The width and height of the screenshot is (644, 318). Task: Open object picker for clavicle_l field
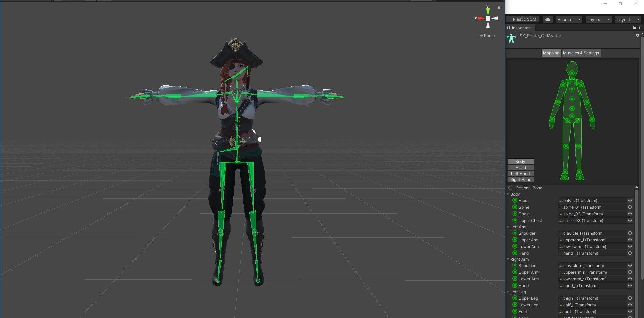coord(630,233)
